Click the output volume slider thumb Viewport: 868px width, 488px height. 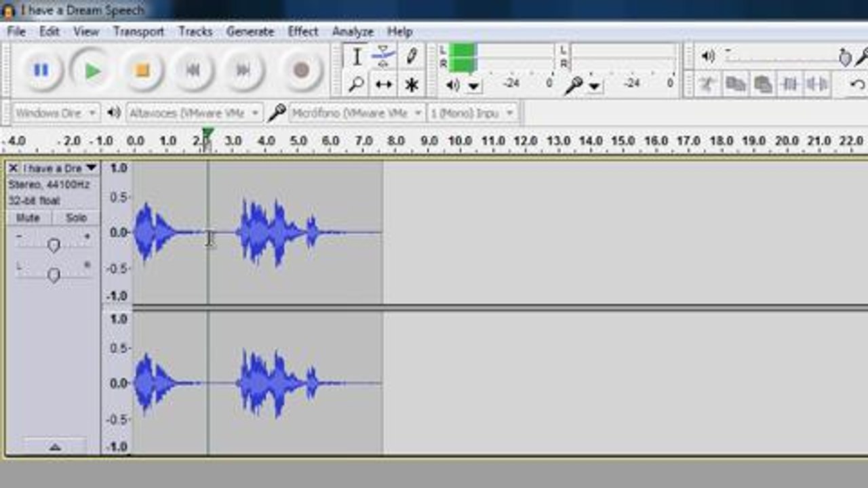pos(845,58)
